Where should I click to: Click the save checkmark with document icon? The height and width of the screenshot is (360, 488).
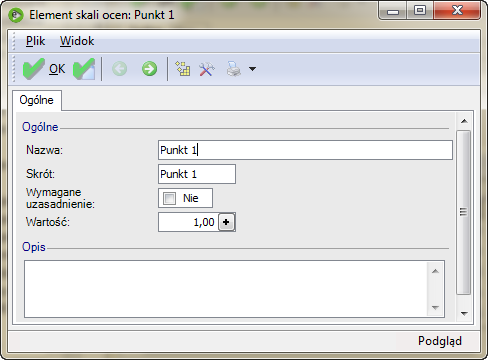tap(84, 69)
